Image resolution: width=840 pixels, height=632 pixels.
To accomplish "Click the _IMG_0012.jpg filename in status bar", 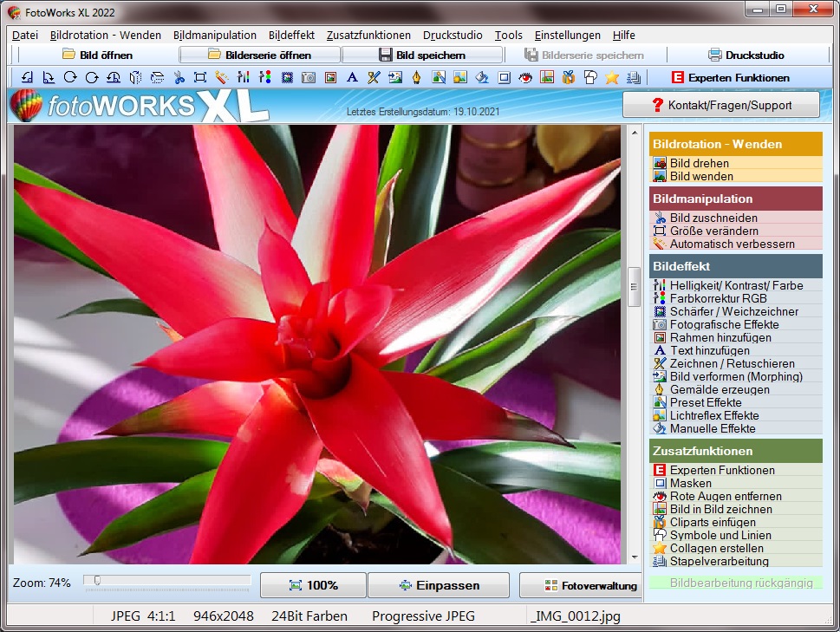I will coord(576,616).
